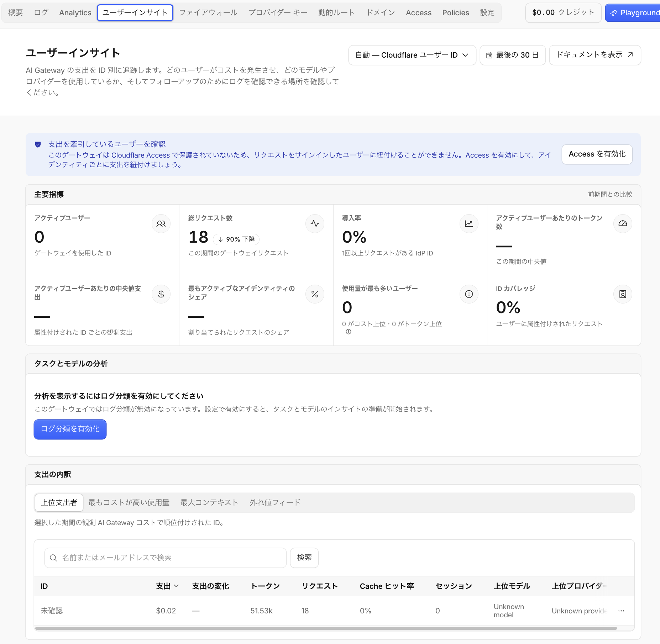
Task: Open the 動的ルート tab
Action: pos(336,13)
